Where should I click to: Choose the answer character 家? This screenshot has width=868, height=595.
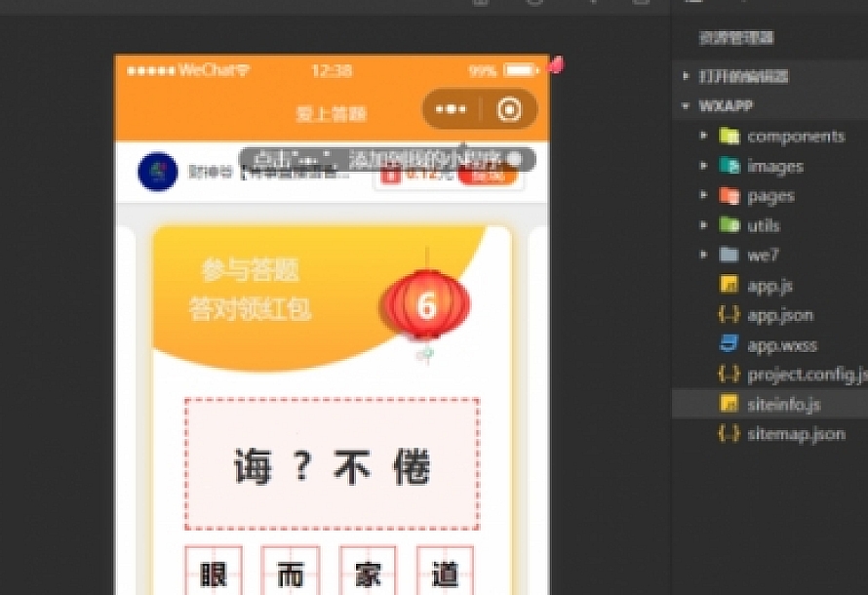pos(368,574)
